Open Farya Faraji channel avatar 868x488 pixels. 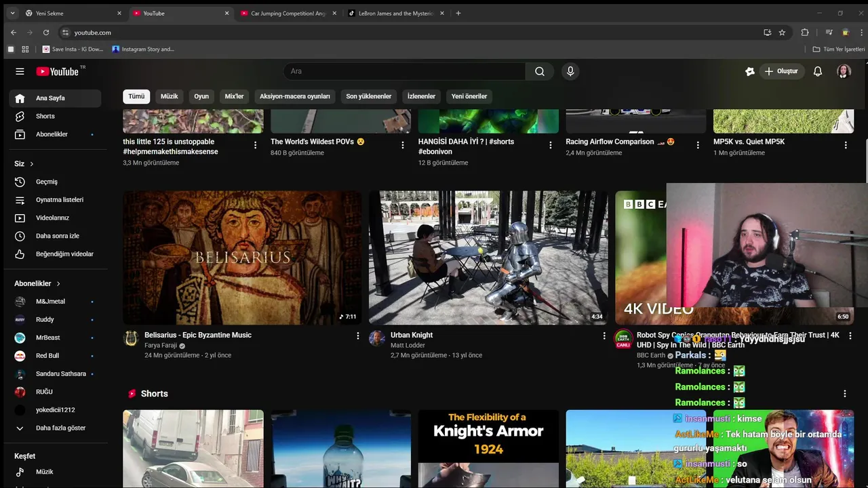[x=131, y=338]
